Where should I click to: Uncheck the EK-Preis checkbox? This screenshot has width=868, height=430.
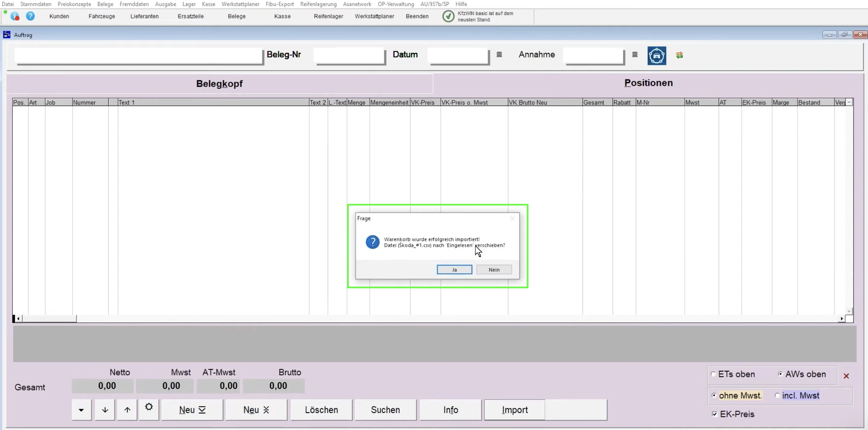point(715,414)
